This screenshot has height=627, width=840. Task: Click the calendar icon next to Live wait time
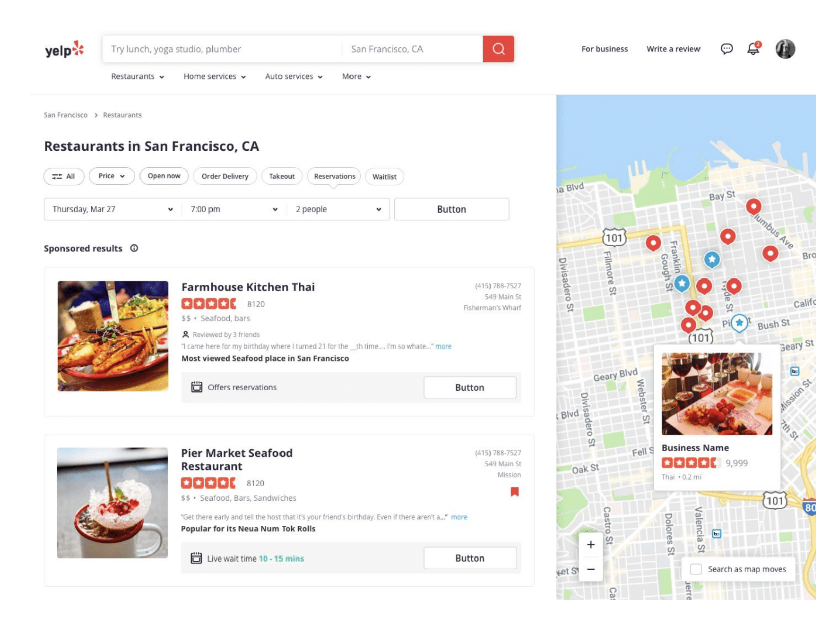pos(196,558)
